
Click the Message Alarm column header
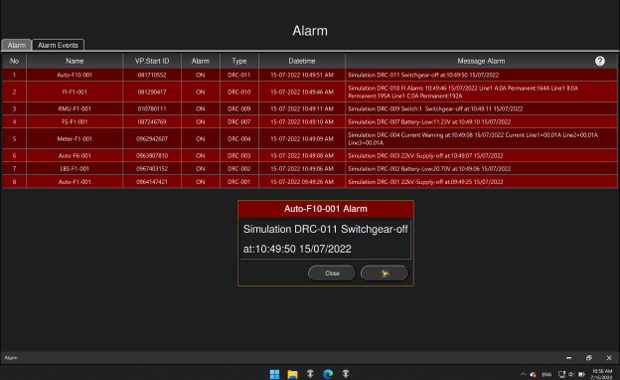point(481,61)
